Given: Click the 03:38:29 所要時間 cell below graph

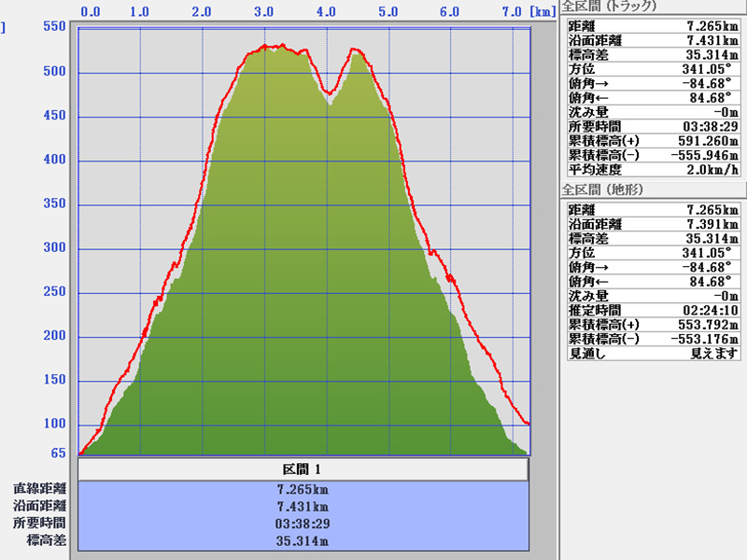Looking at the screenshot, I should coord(303,524).
